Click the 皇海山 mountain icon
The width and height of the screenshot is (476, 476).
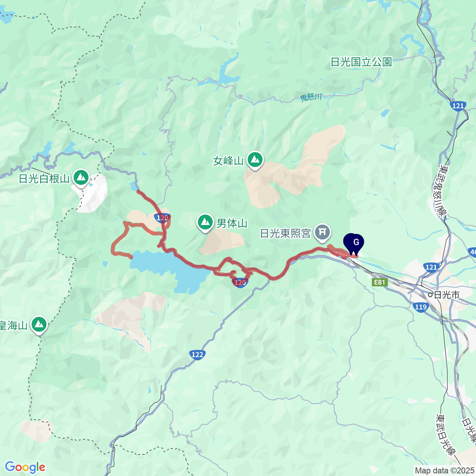(39, 325)
